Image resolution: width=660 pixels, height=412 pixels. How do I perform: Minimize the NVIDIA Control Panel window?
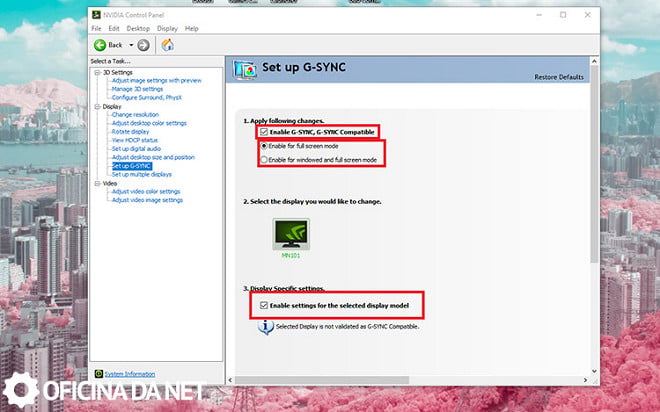click(539, 15)
